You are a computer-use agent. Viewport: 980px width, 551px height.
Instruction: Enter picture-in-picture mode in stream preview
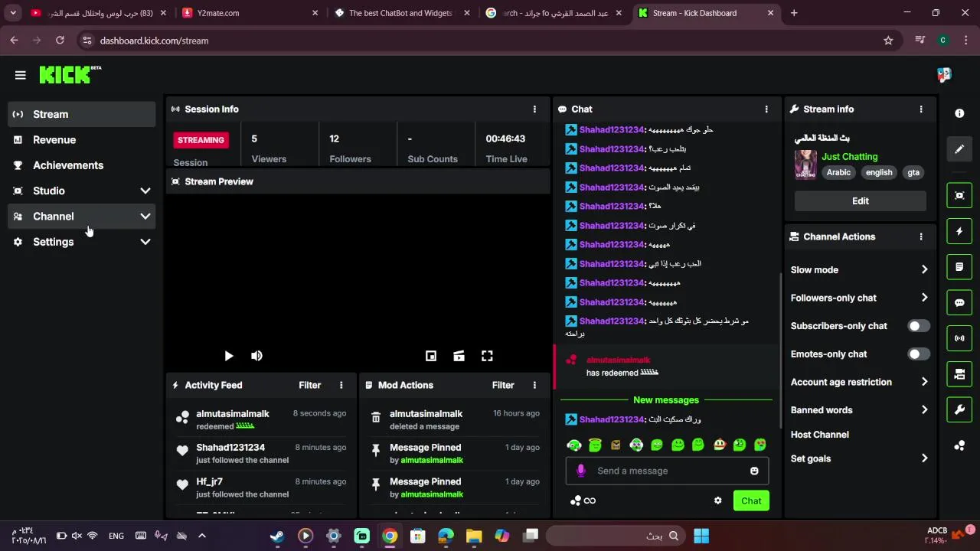pos(431,356)
